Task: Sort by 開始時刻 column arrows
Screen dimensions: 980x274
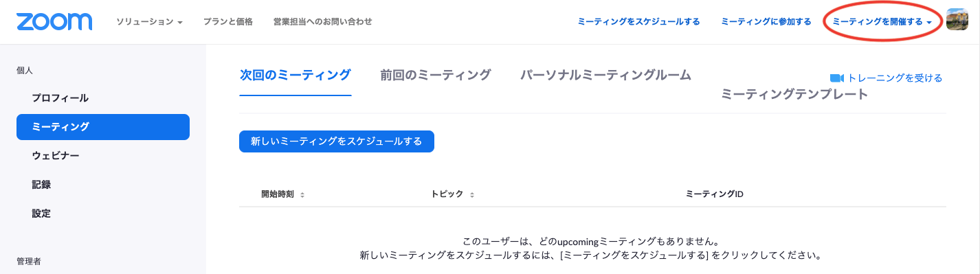Action: point(302,195)
